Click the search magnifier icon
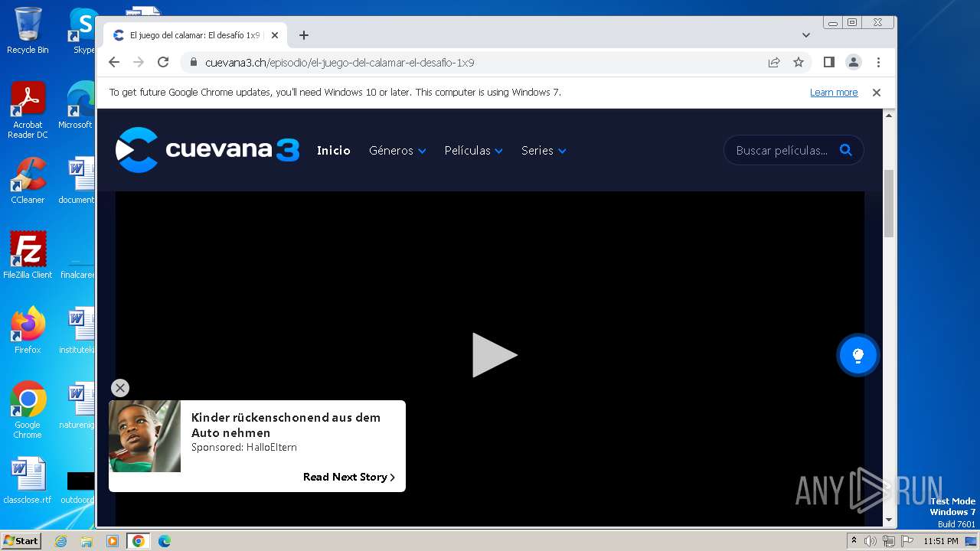Viewport: 980px width, 551px height. click(846, 150)
